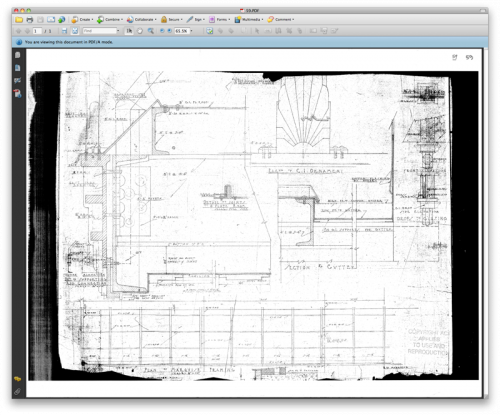
Task: Open the Standards panel in the sidebar
Action: click(18, 94)
